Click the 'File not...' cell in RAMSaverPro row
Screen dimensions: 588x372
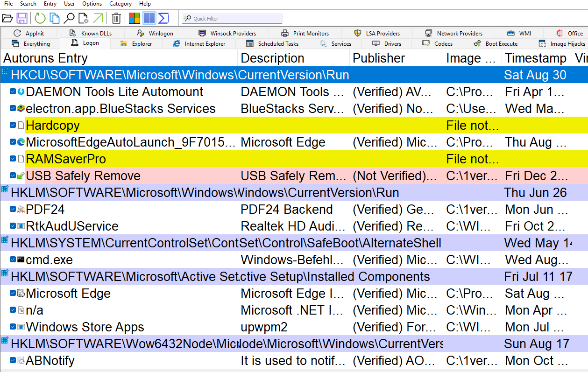tap(473, 159)
